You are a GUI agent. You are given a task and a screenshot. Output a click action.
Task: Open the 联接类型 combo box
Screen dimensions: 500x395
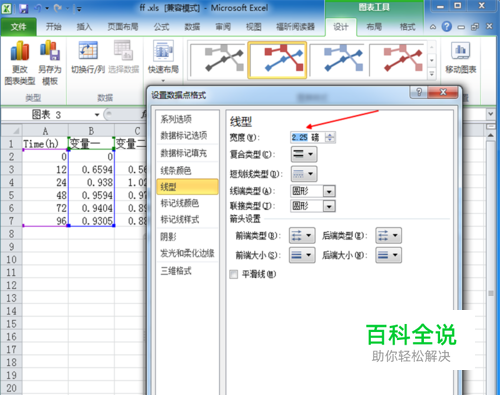point(313,206)
